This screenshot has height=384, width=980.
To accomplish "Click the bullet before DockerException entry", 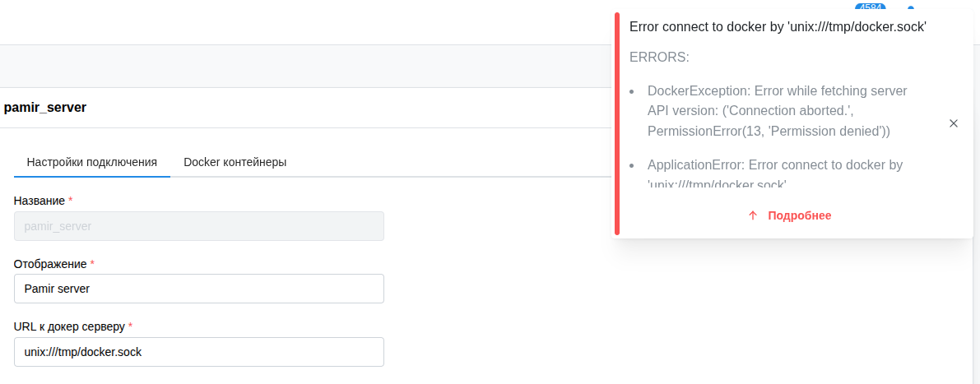I will pyautogui.click(x=631, y=91).
